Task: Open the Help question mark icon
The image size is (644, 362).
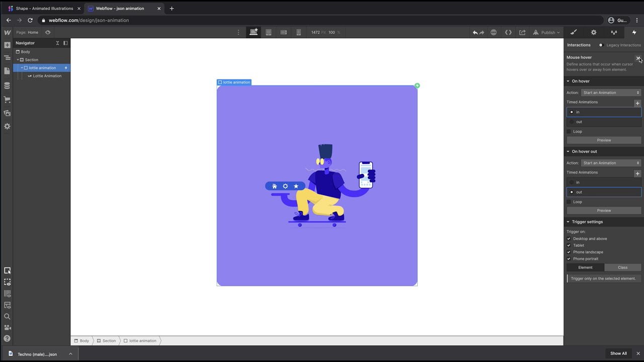Action: pos(7,338)
